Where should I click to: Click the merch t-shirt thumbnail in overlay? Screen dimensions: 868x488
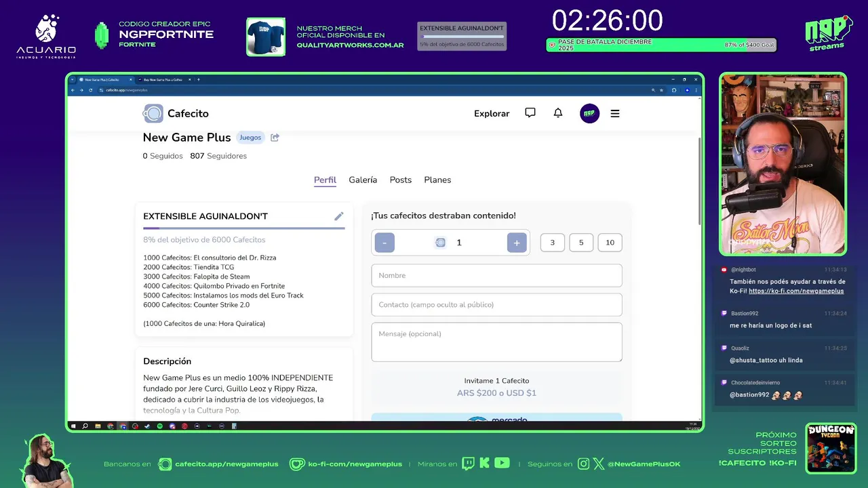[266, 36]
